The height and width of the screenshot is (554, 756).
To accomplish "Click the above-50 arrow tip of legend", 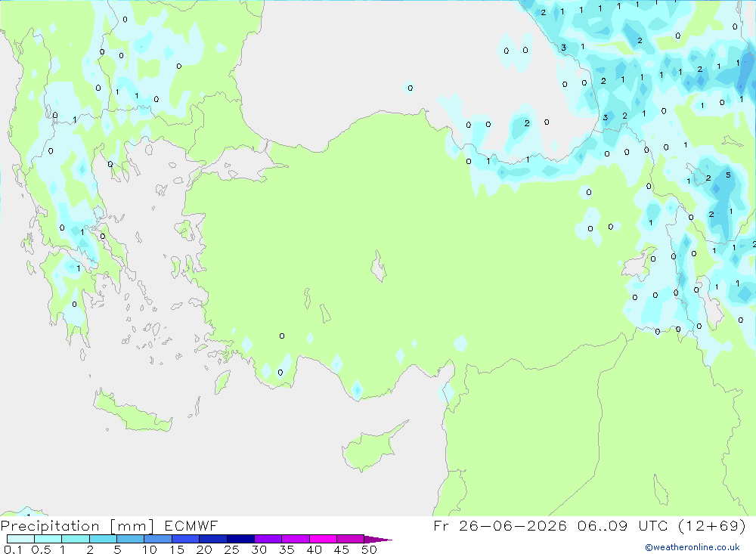I will click(378, 539).
